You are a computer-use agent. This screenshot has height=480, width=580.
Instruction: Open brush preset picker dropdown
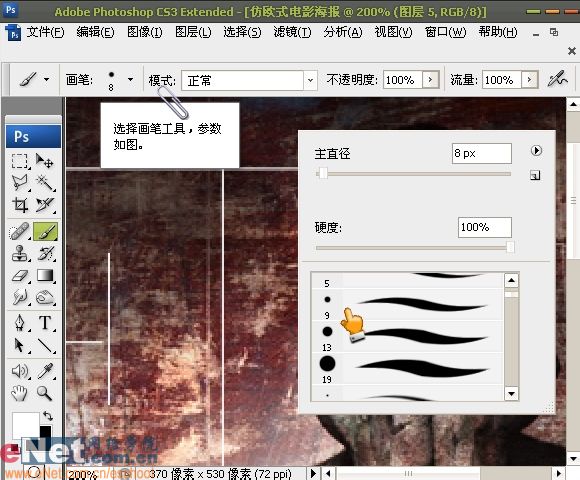click(130, 79)
